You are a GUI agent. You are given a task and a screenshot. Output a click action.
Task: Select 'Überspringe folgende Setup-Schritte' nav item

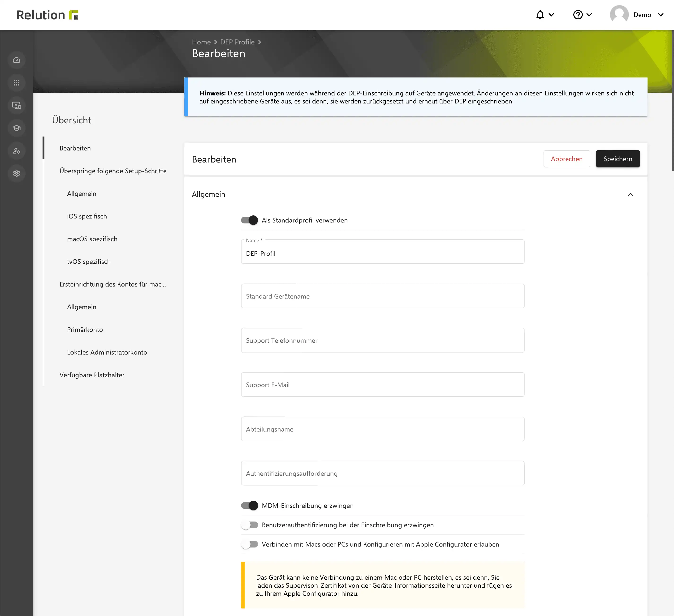(x=113, y=171)
